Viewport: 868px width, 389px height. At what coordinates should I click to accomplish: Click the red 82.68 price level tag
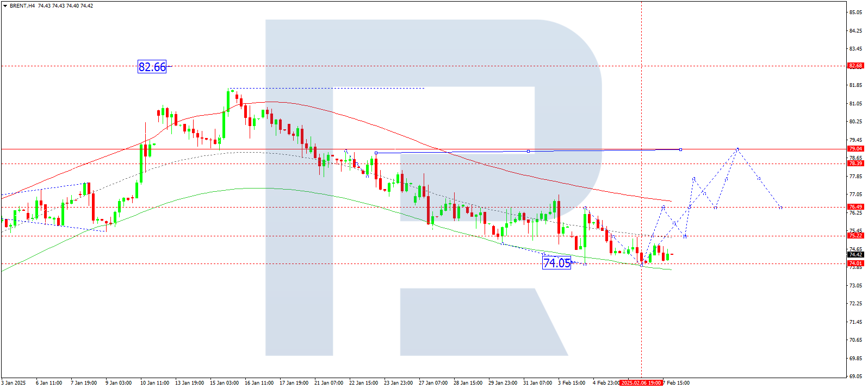coord(855,66)
